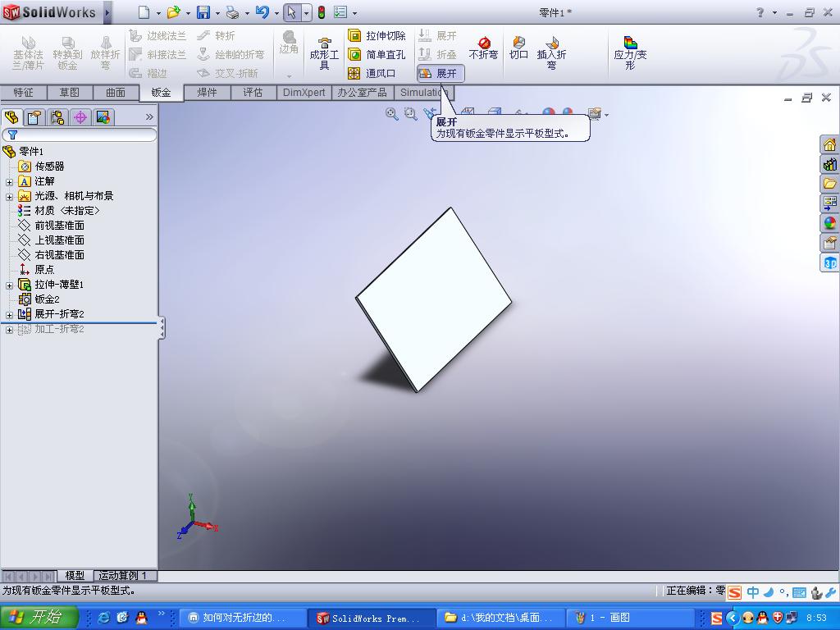Expand the 注解 annotations node
The width and height of the screenshot is (840, 630).
pos(9,182)
